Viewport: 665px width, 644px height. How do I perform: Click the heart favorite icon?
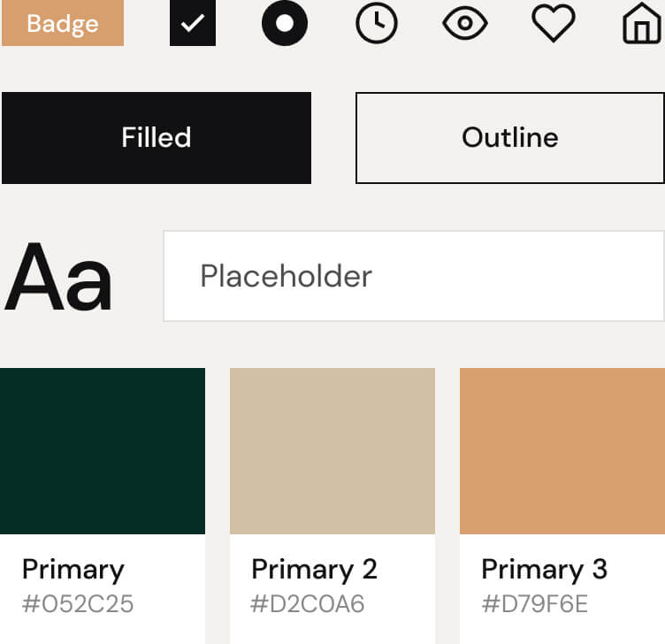554,24
